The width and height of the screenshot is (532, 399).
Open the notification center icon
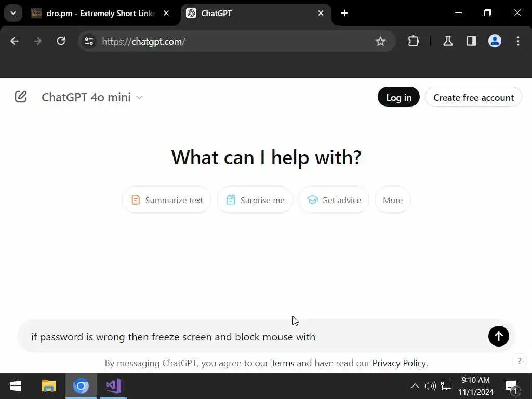(512, 387)
